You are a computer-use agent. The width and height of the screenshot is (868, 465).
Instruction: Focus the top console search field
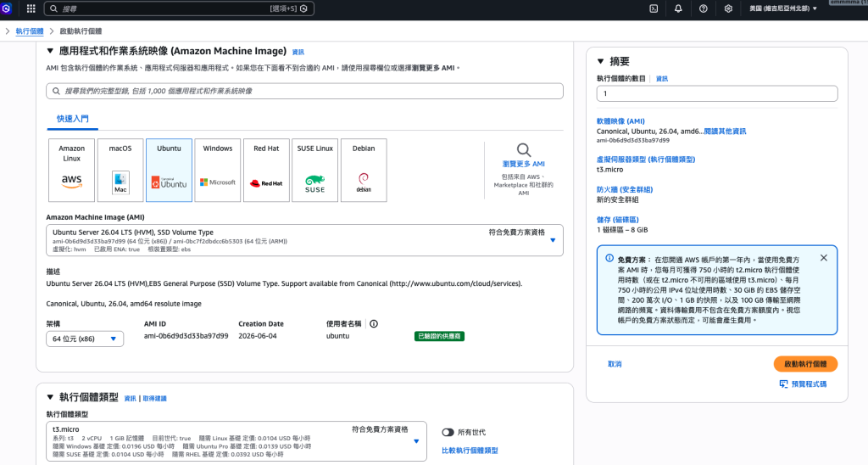[179, 8]
